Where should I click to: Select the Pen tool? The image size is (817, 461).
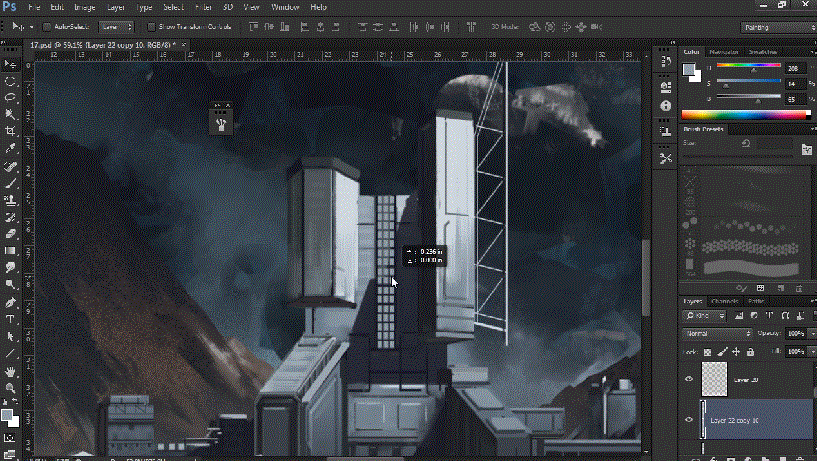[10, 302]
